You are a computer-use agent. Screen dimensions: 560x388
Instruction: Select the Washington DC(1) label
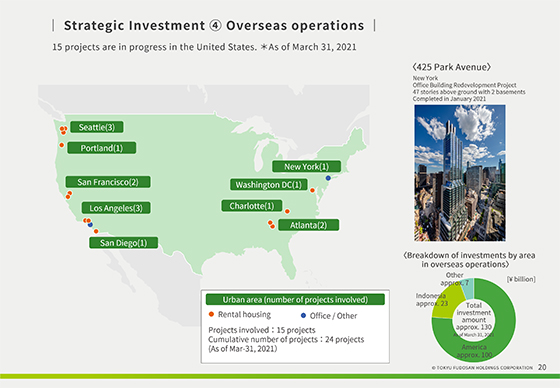269,185
